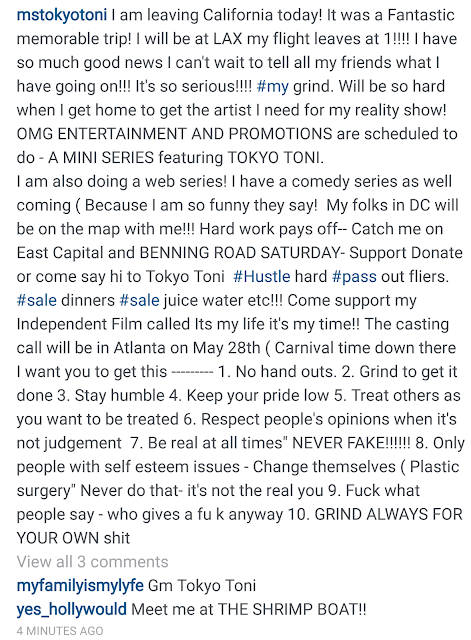Click the 'YOUR OWN shit' closing caption line

point(73,538)
